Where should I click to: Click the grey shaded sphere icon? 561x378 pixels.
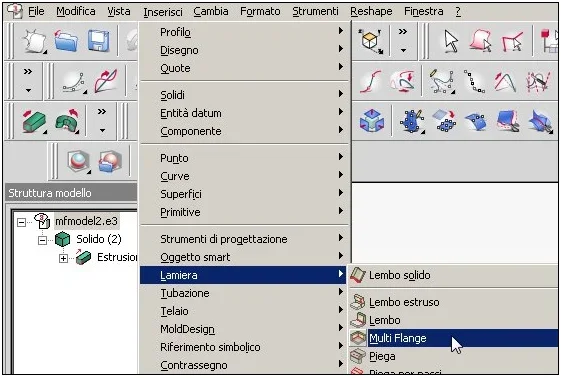pyautogui.click(x=78, y=161)
